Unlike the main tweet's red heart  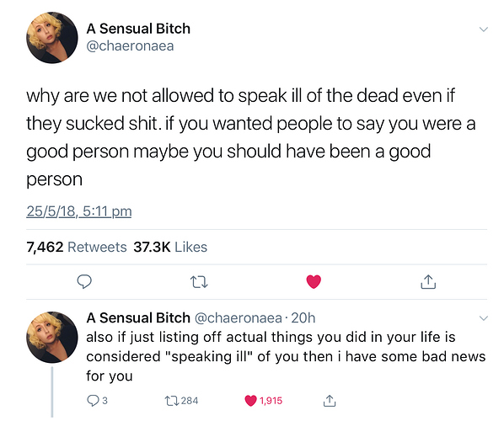point(314,281)
